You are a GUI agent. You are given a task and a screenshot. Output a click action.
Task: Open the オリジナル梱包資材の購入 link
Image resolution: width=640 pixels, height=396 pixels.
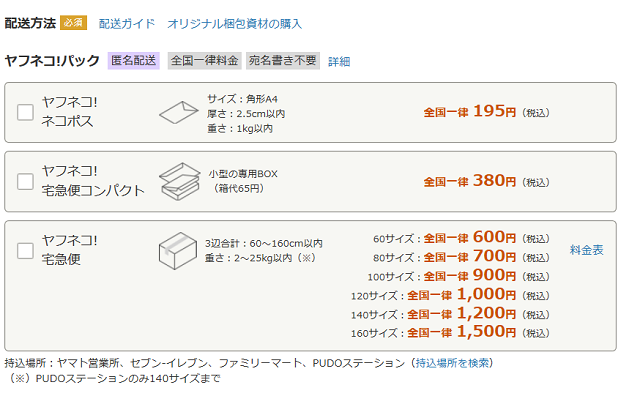point(234,24)
